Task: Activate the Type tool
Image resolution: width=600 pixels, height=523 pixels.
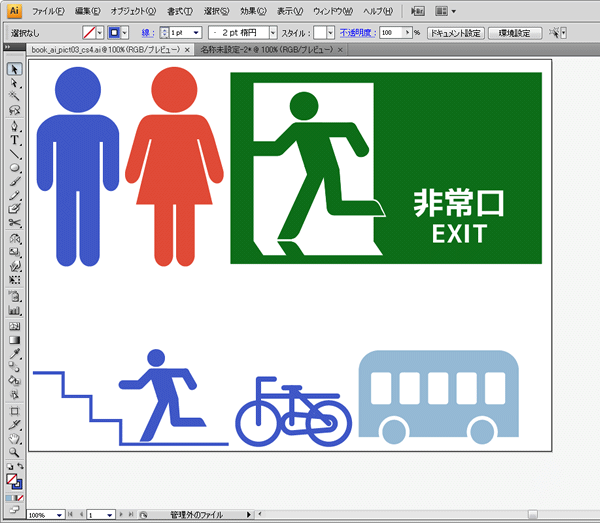Action: (x=15, y=140)
